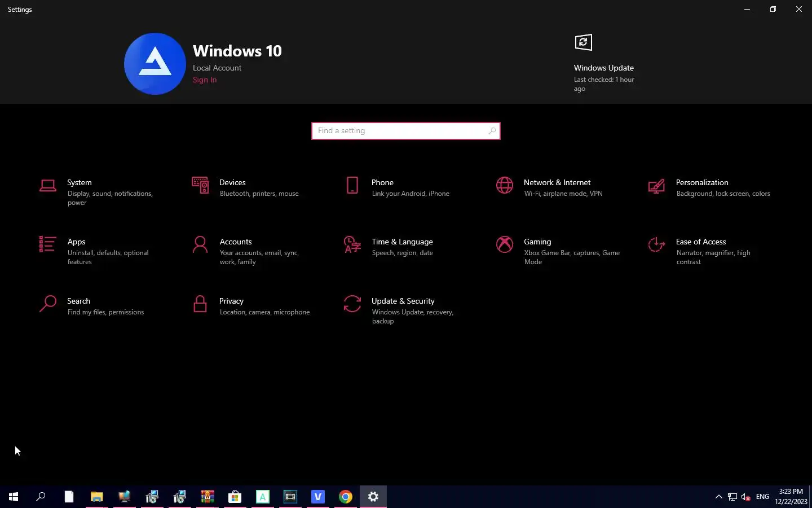Viewport: 812px width, 508px height.
Task: Show hidden system tray icons
Action: [x=718, y=497]
